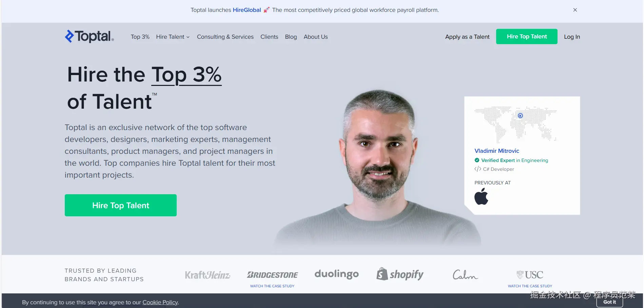The width and height of the screenshot is (644, 308).
Task: Click the Duolingo logo
Action: pyautogui.click(x=336, y=274)
